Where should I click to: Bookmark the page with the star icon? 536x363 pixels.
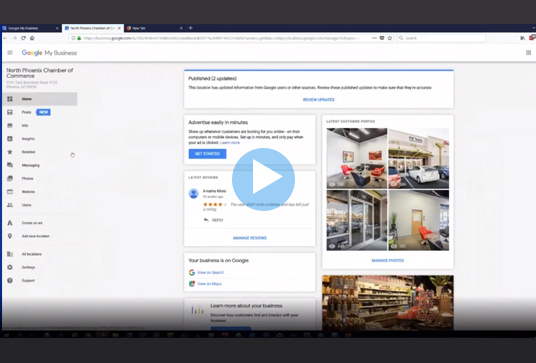pos(390,38)
